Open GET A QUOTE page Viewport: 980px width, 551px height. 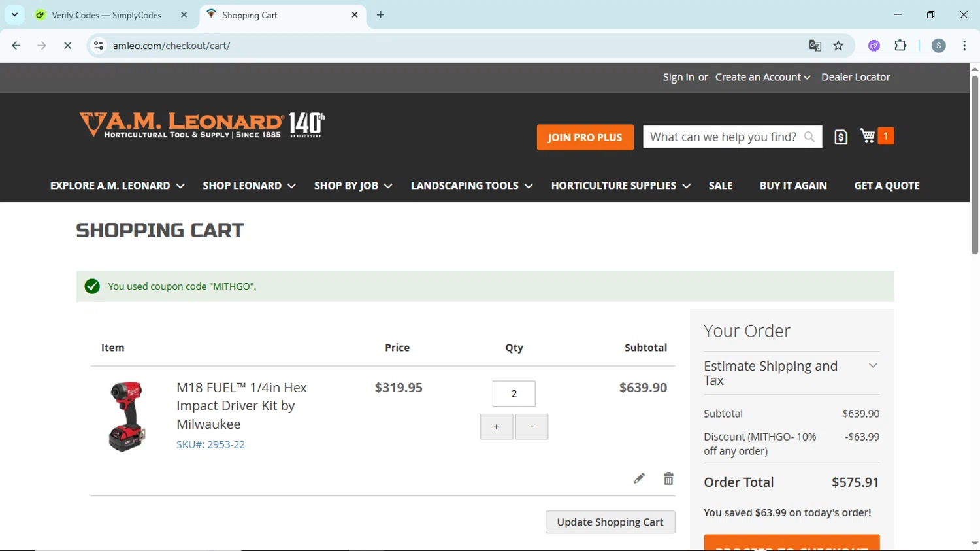click(x=887, y=186)
